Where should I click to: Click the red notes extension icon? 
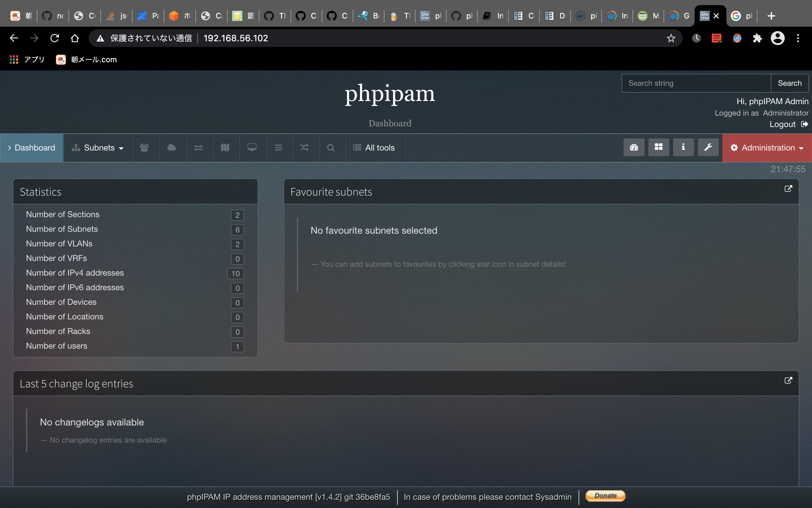(717, 38)
